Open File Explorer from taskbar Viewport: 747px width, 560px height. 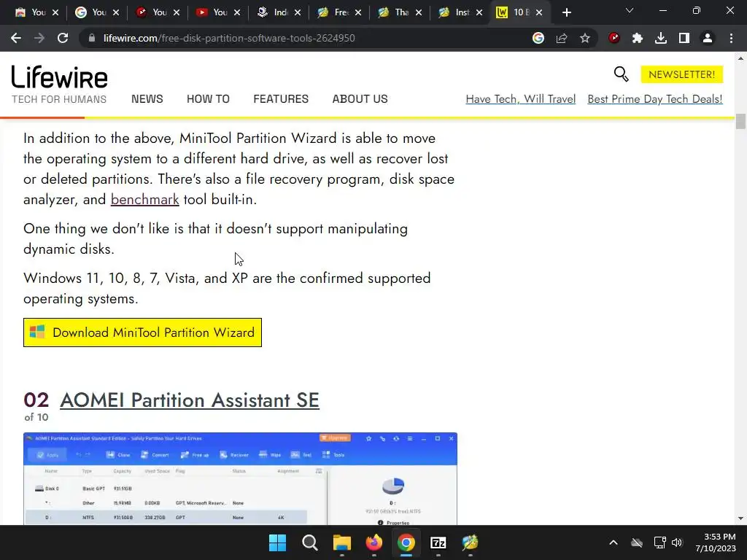point(341,542)
